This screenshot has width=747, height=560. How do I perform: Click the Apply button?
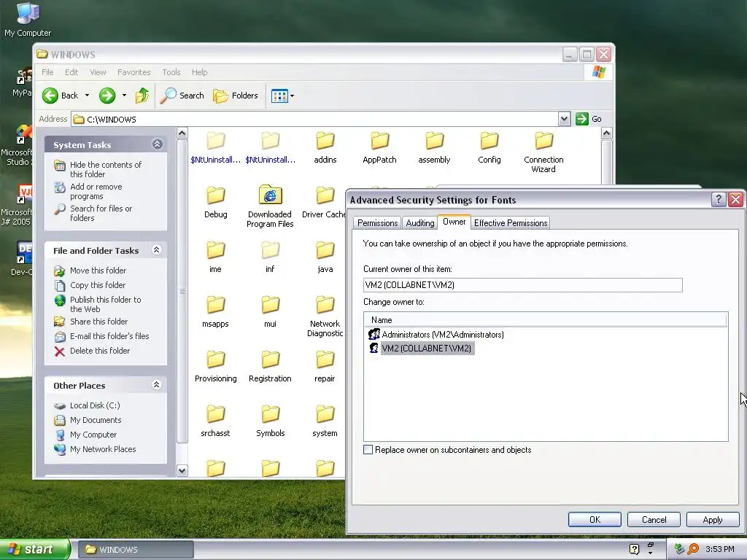tap(713, 519)
